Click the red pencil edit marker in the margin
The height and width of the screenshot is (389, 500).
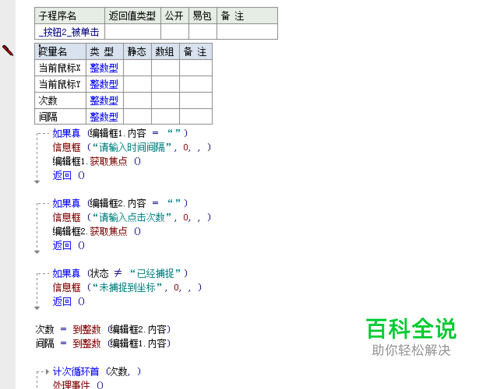pos(8,51)
